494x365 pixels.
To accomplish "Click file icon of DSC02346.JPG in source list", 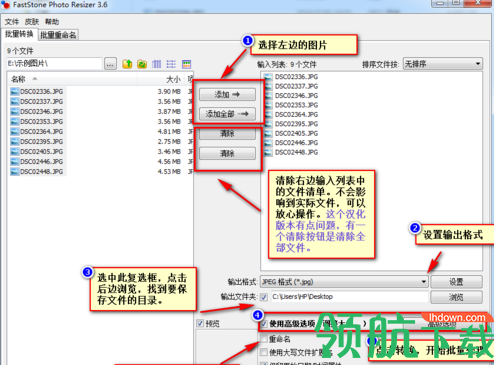I will (15, 111).
